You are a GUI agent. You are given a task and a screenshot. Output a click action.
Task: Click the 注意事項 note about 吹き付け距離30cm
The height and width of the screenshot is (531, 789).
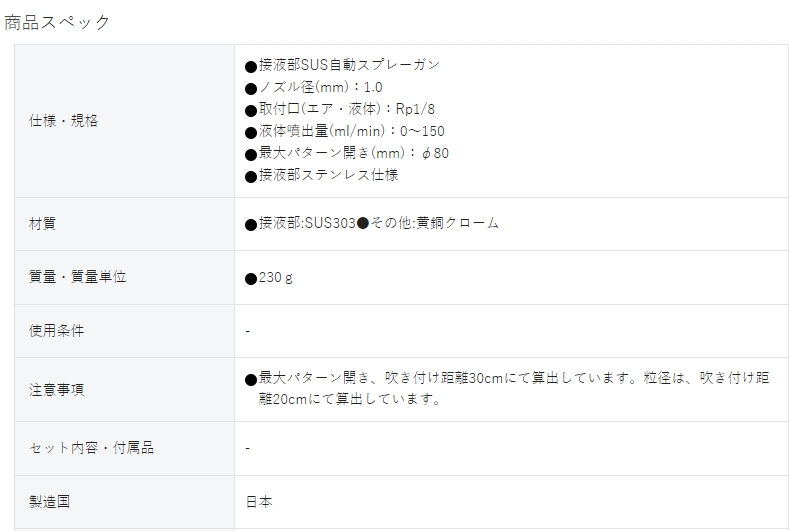pos(507,388)
